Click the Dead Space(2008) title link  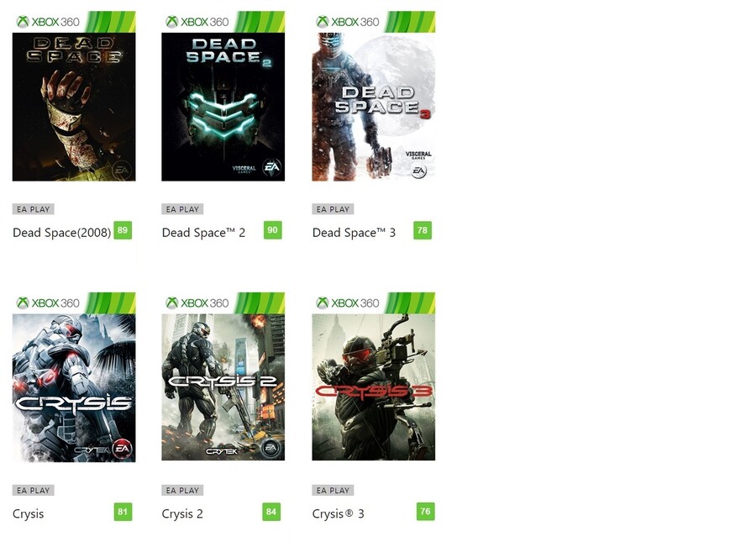pos(61,233)
